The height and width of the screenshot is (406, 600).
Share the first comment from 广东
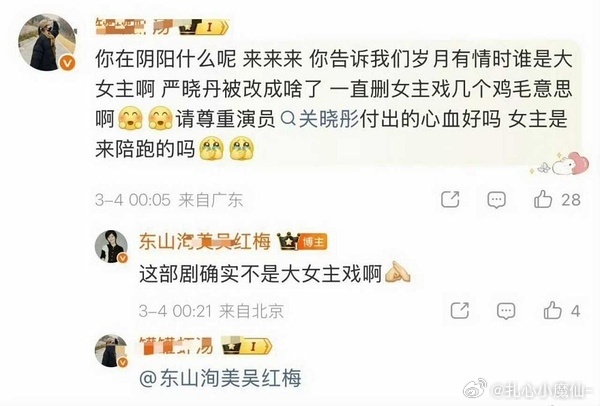[450, 199]
